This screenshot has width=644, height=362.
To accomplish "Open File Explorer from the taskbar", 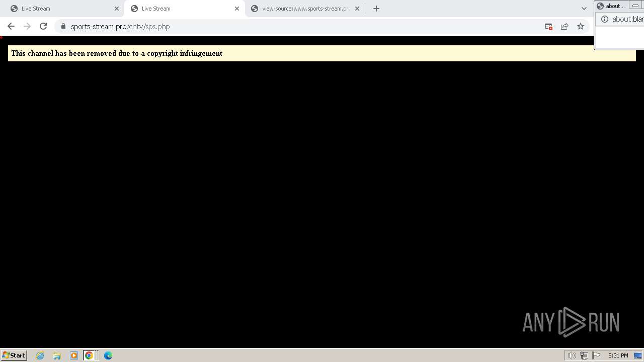I will (x=57, y=355).
